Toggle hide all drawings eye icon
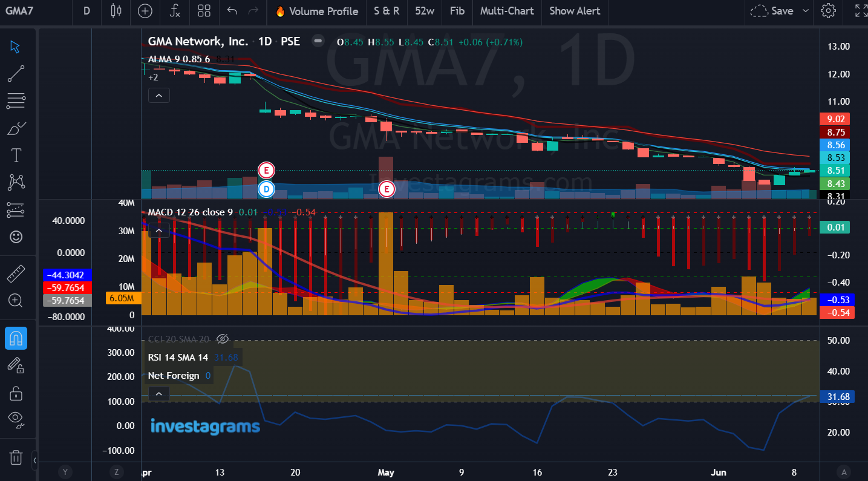This screenshot has height=481, width=868. (x=16, y=419)
